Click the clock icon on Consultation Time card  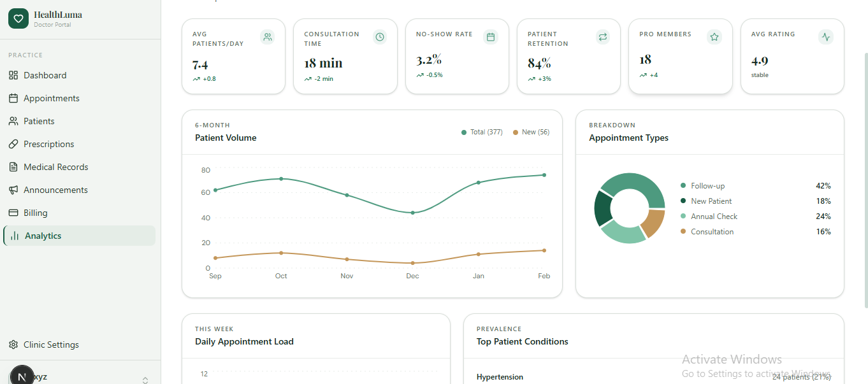pyautogui.click(x=380, y=37)
